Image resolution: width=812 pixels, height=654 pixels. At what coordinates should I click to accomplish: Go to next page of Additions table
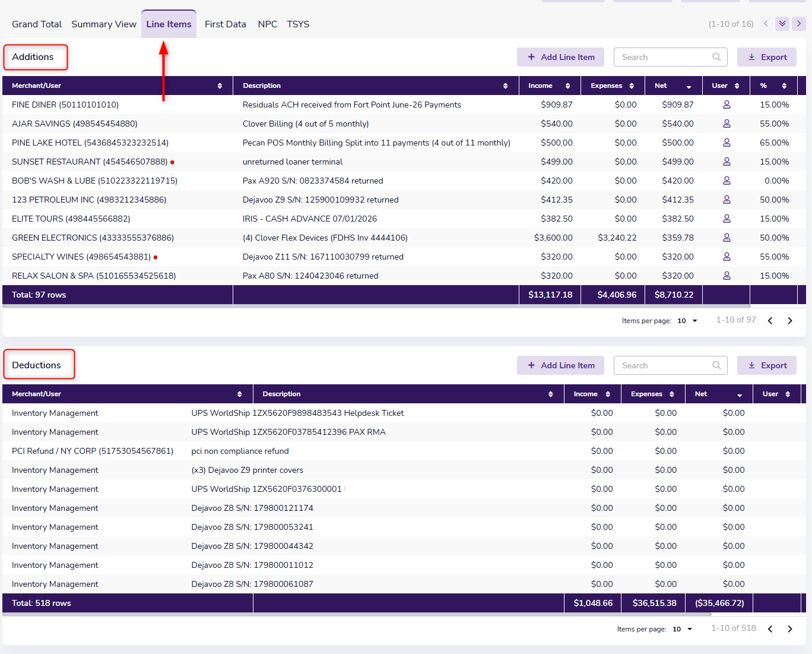[790, 321]
